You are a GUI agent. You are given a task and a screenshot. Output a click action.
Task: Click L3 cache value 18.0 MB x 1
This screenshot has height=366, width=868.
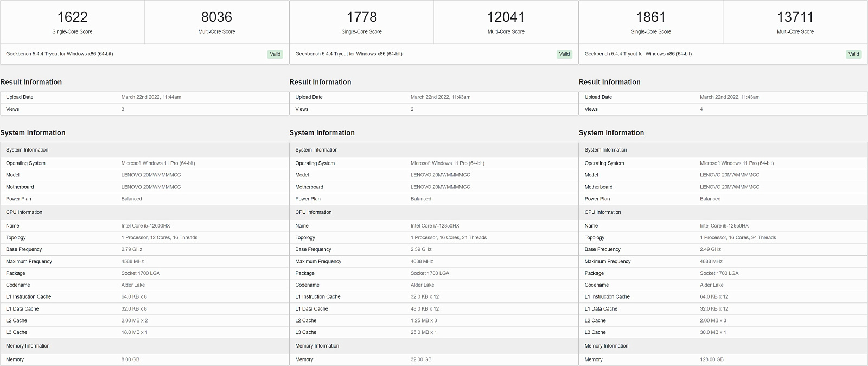135,332
